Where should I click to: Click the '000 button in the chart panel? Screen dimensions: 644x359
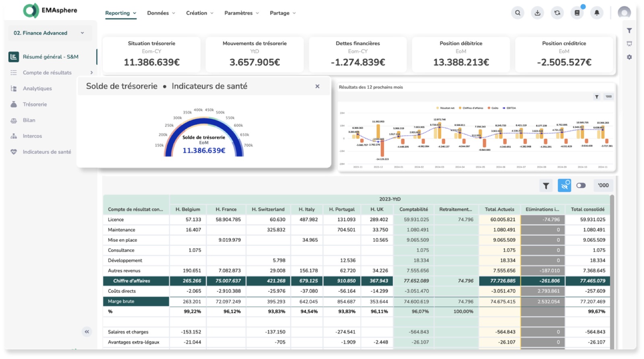[x=609, y=97]
